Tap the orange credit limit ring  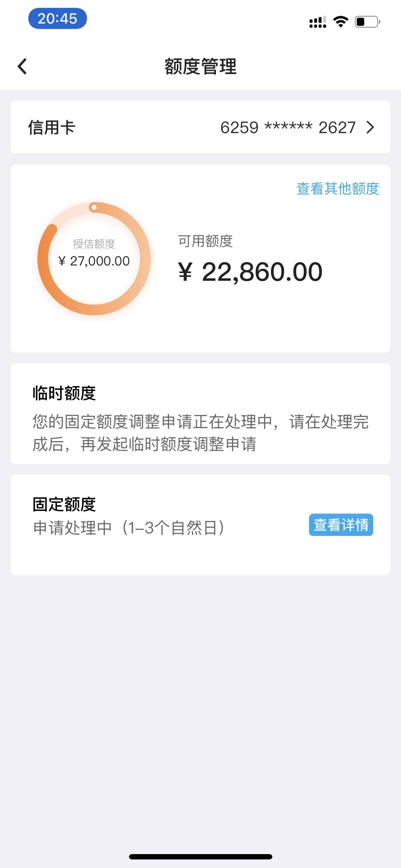tap(94, 258)
